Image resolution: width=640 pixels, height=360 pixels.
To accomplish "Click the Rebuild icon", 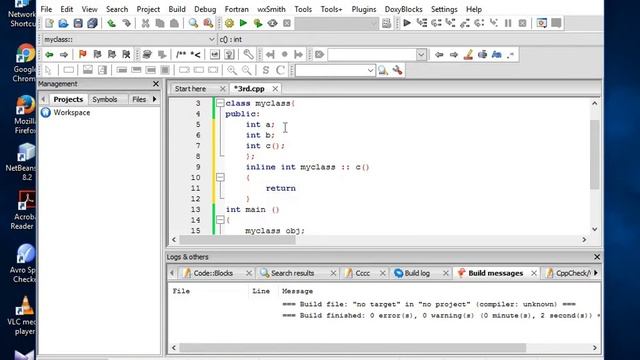I will (272, 23).
